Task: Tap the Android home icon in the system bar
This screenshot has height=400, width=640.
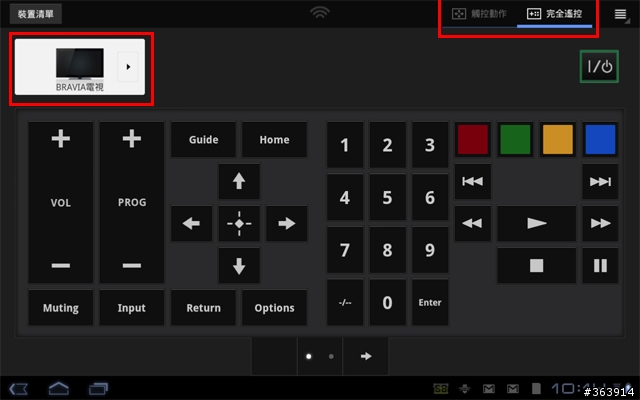Action: click(x=58, y=388)
